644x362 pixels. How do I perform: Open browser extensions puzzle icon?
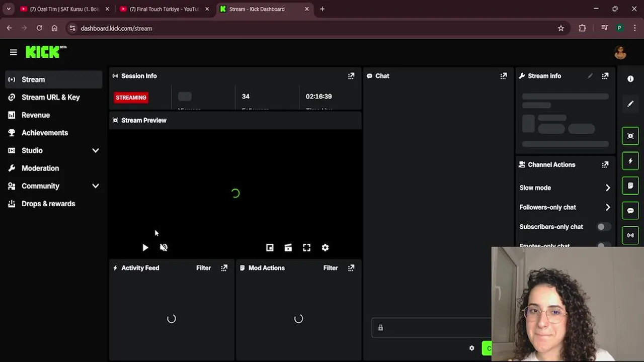point(582,28)
